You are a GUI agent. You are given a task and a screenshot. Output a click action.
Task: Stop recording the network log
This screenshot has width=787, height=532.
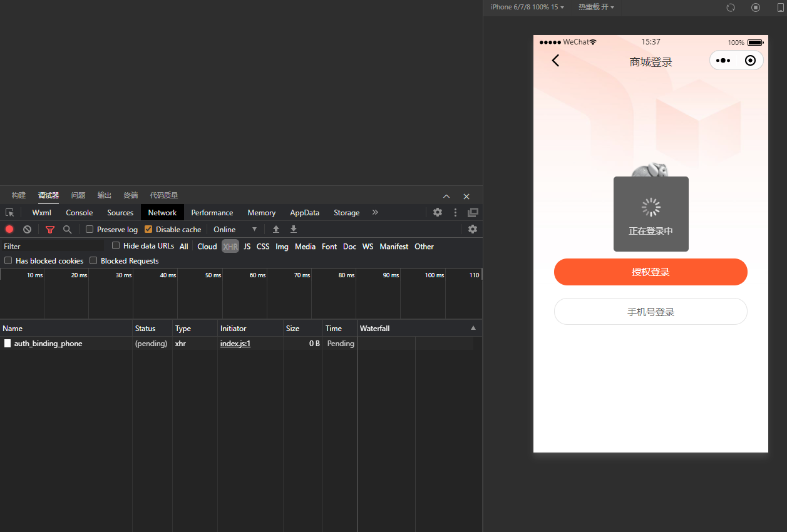pos(9,229)
